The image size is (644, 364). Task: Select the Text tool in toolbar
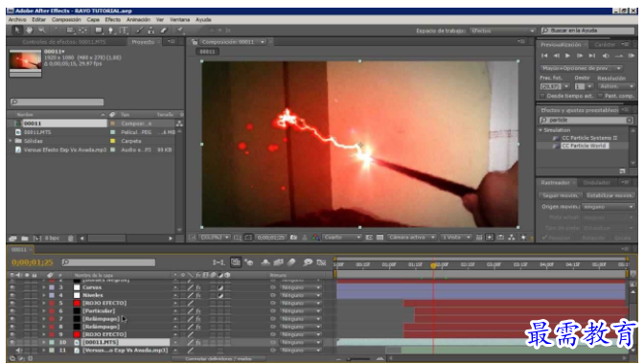(x=124, y=31)
